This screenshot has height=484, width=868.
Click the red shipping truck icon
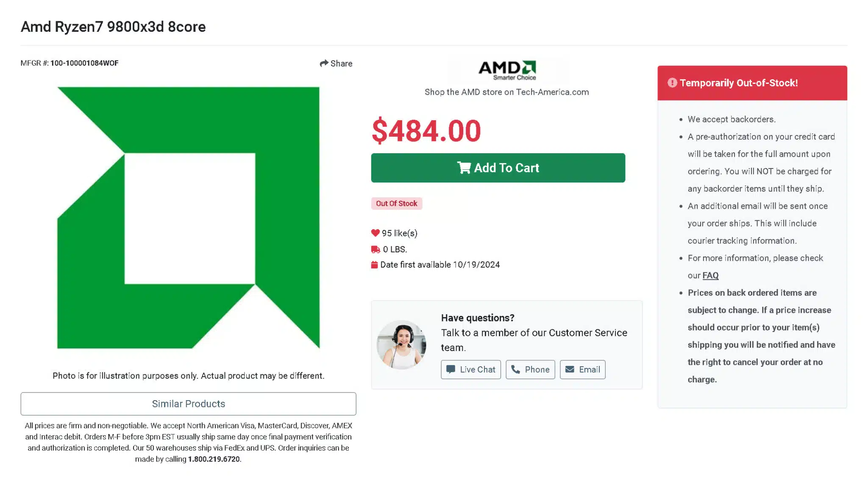(376, 249)
